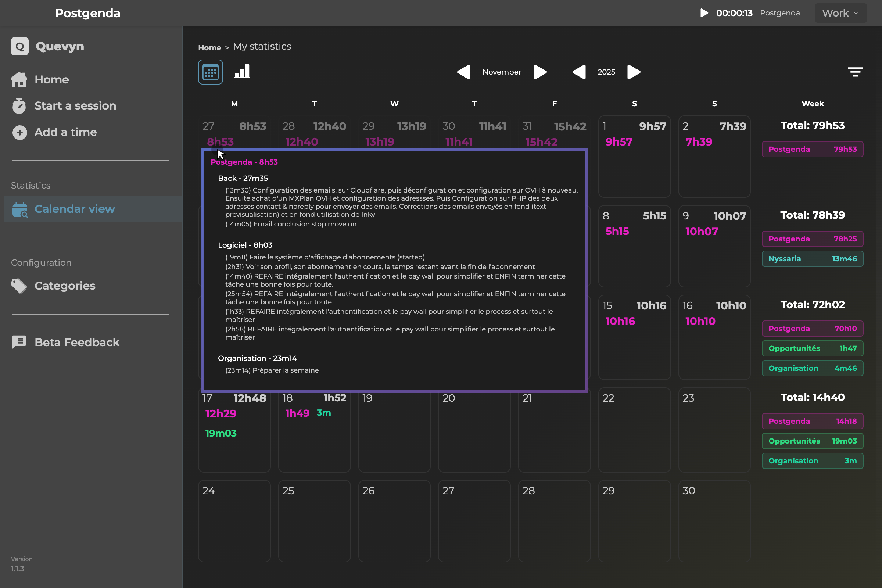Go to previous year arrow
The image size is (882, 588).
tap(579, 72)
